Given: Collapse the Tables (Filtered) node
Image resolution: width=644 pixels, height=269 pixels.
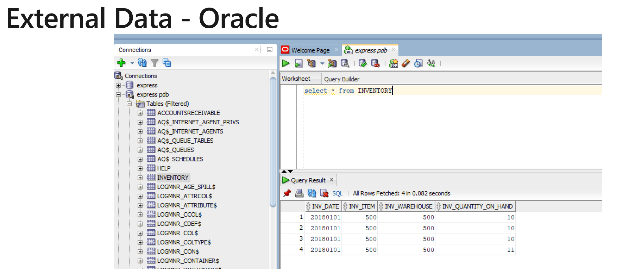Looking at the screenshot, I should pos(129,104).
